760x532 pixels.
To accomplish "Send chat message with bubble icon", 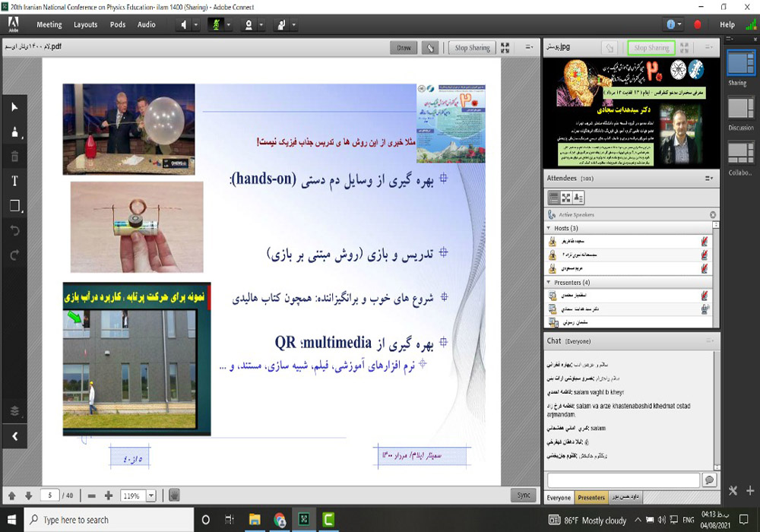I will tap(709, 480).
